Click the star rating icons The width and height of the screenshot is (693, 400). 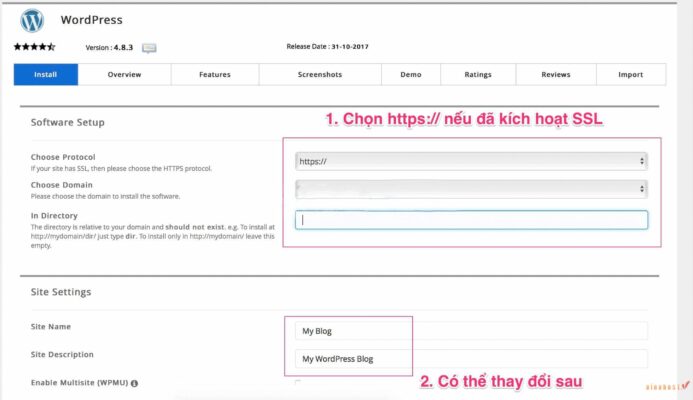tap(34, 47)
